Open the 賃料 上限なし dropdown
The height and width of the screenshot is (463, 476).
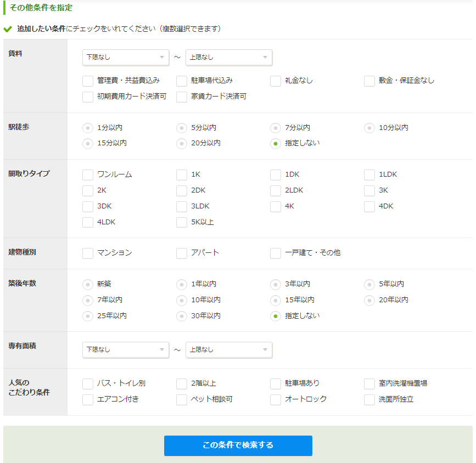(x=229, y=58)
